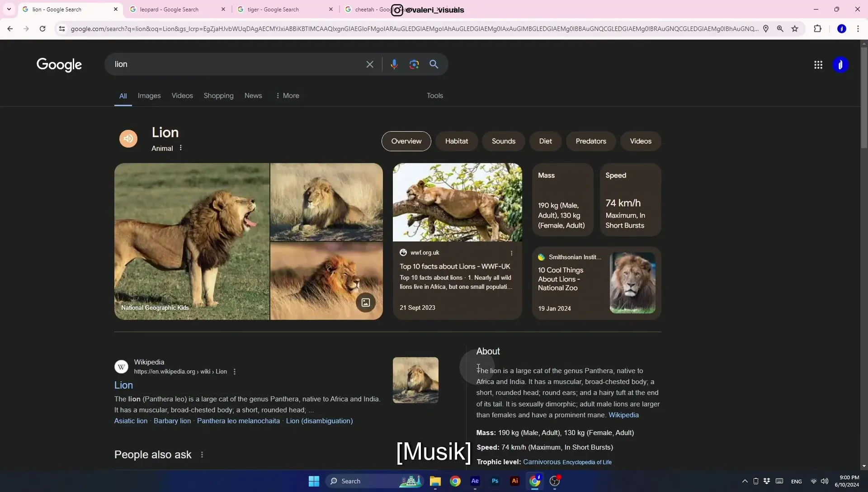Open the image gallery icon on lion photos
This screenshot has height=492, width=868.
366,303
